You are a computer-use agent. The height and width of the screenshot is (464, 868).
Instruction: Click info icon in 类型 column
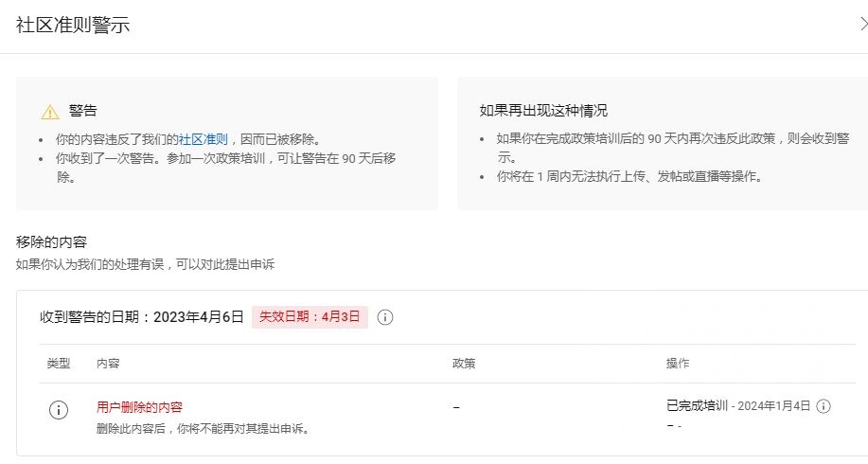pyautogui.click(x=59, y=410)
